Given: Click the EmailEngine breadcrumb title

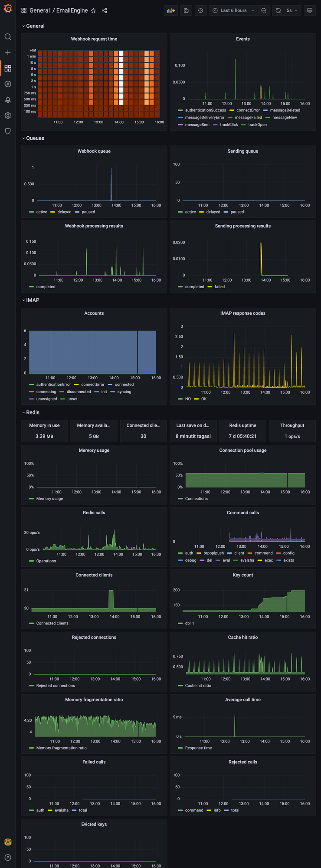Looking at the screenshot, I should click(x=72, y=10).
